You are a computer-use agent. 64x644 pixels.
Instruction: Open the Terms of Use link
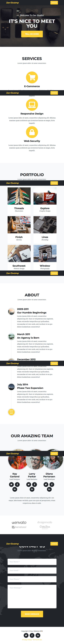(x=37, y=640)
